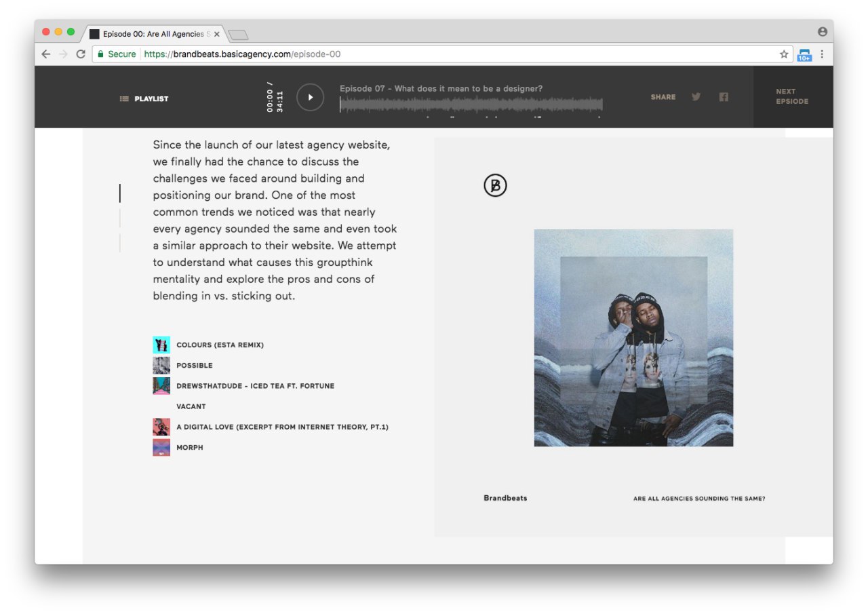
Task: Select the COLOURS (ESTA REMIX) track title
Action: (220, 345)
